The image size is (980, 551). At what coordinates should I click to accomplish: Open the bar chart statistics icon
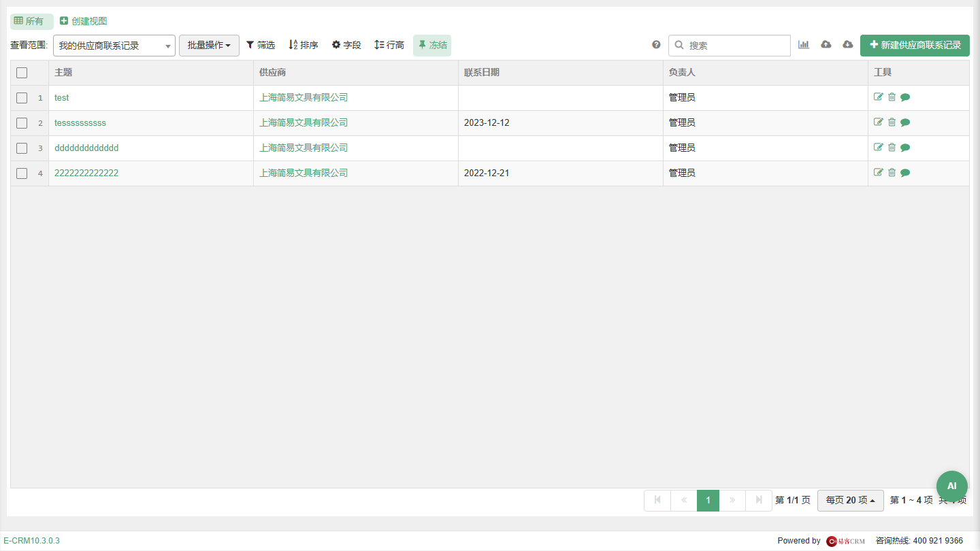tap(804, 45)
